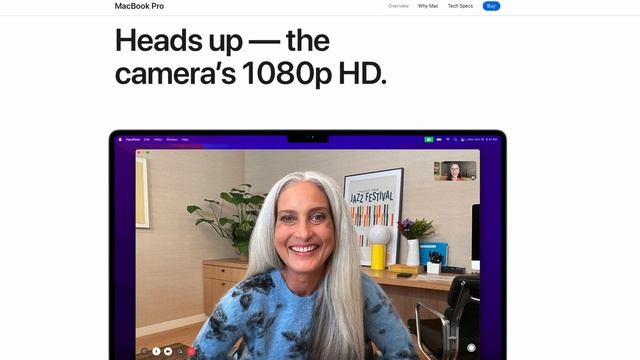Click the white microphone mute button in FaceTime
The height and width of the screenshot is (360, 640).
[156, 351]
